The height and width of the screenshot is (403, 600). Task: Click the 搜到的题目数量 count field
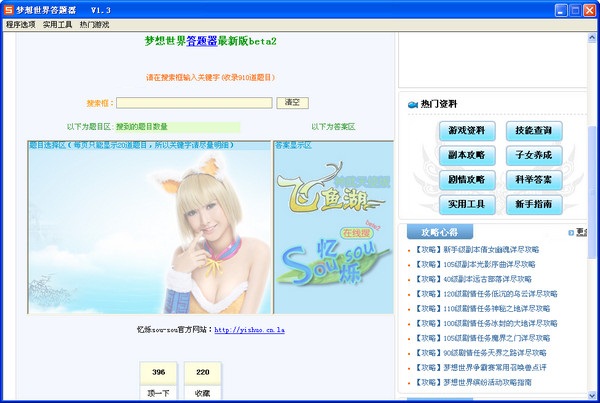(178, 127)
